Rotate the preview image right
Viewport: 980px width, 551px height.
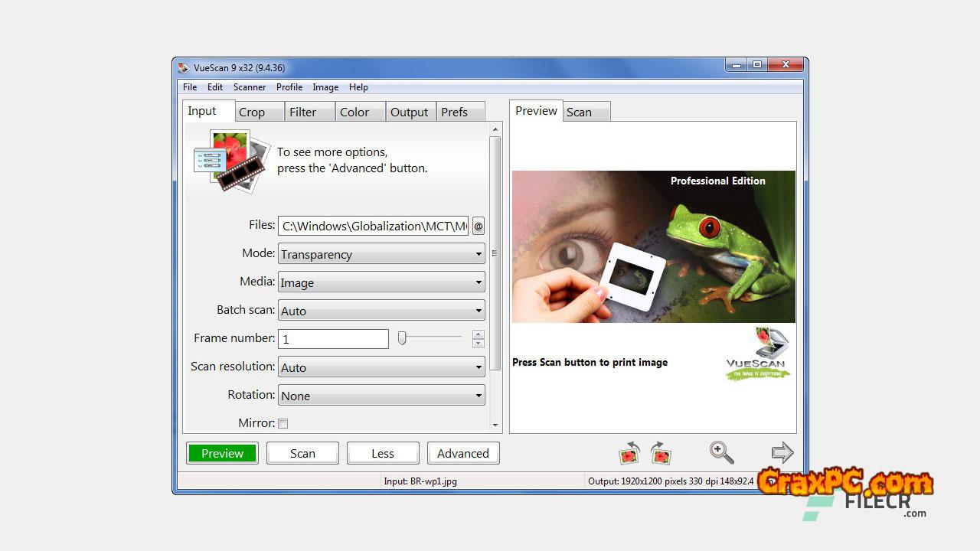click(661, 452)
